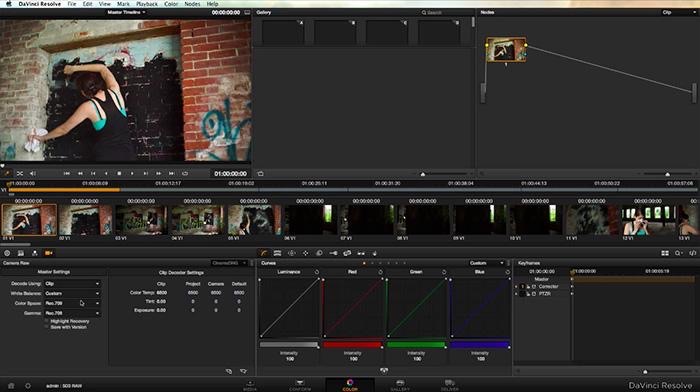
Task: Open the Nodes menu
Action: coord(192,4)
